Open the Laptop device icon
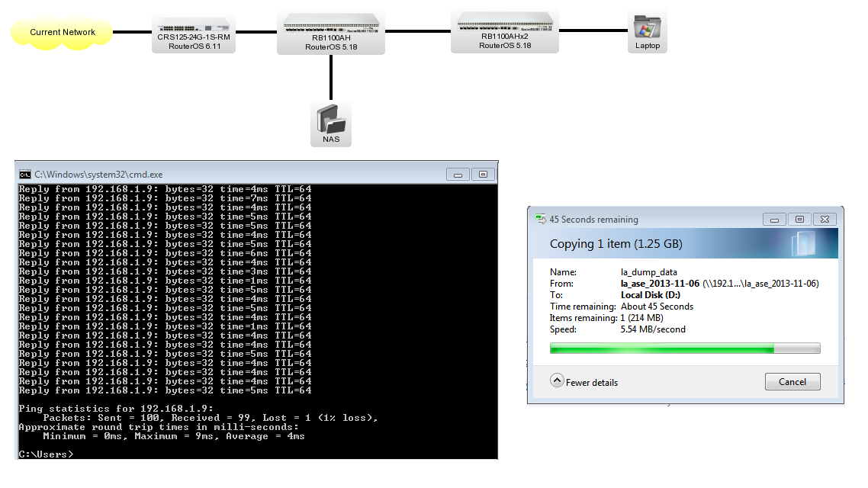The width and height of the screenshot is (868, 488). coord(647,27)
